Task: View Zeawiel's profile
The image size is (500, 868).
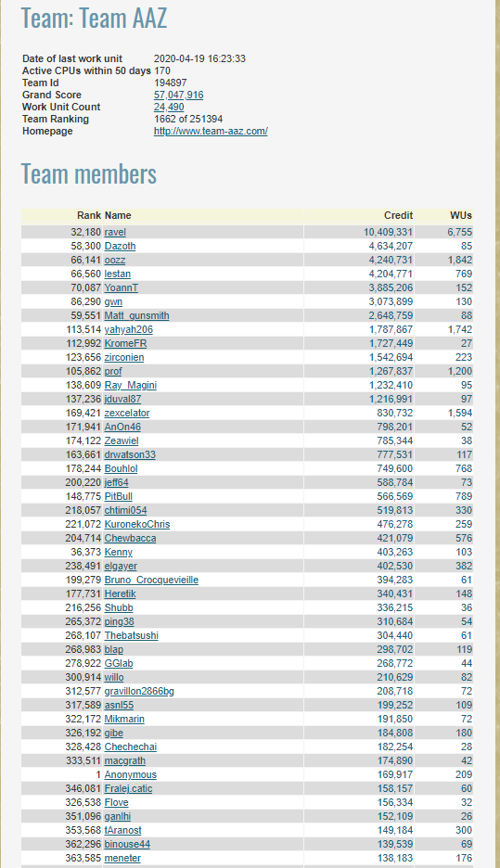Action: pyautogui.click(x=122, y=440)
